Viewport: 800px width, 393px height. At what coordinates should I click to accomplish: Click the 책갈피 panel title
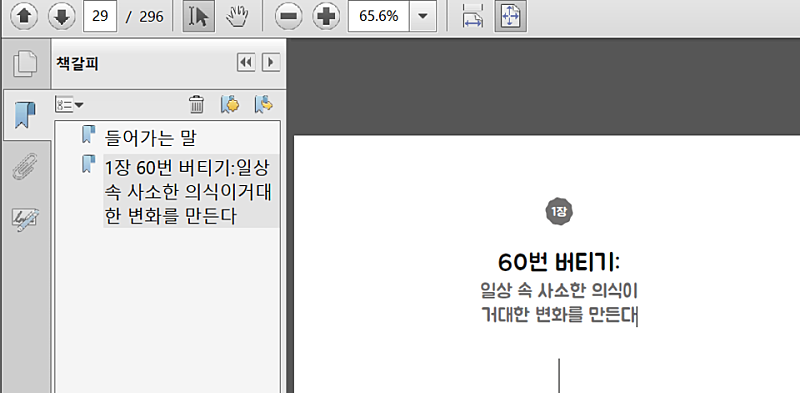pos(78,63)
